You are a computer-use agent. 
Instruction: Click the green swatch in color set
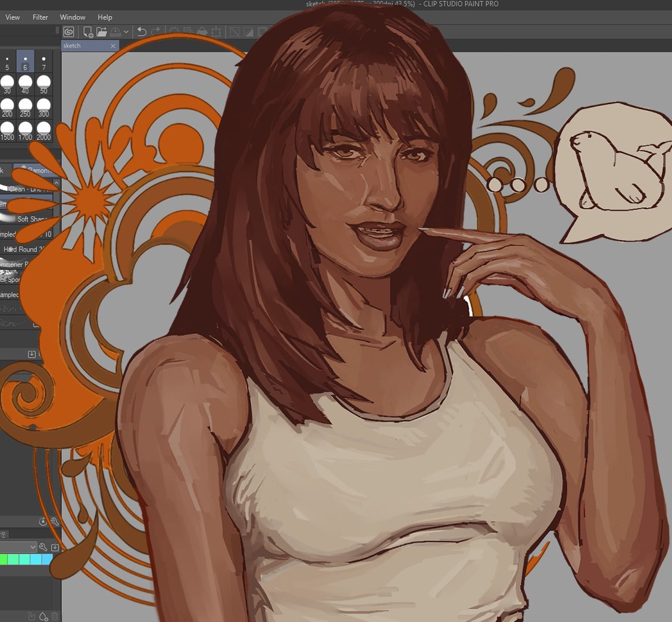[x=4, y=559]
